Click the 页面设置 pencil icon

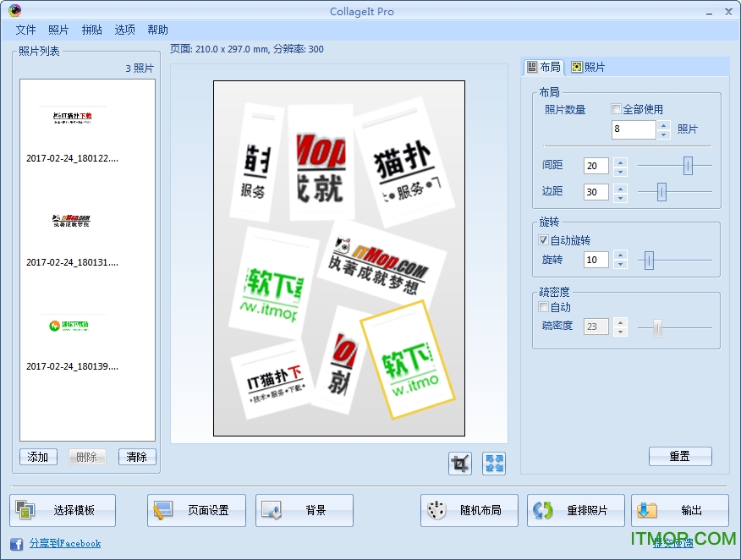click(x=165, y=510)
